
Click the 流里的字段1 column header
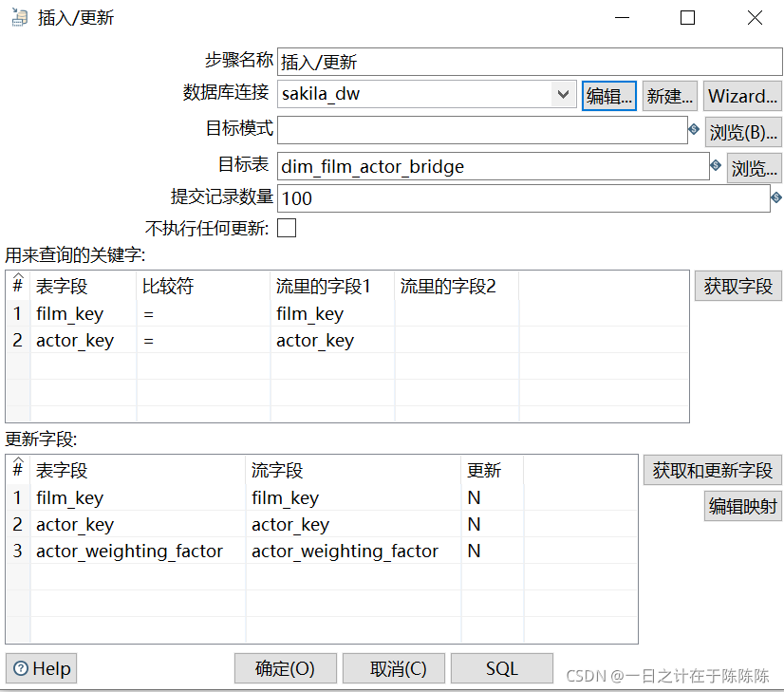coord(332,286)
